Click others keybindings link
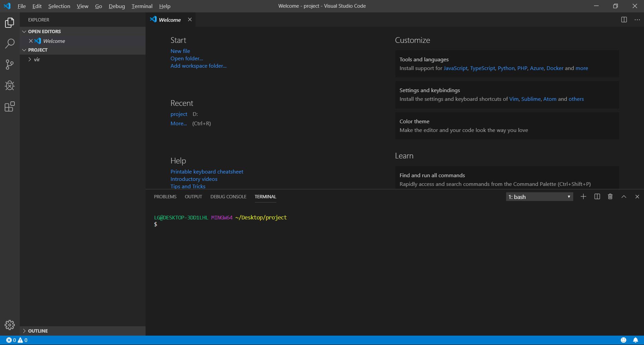This screenshot has height=345, width=644. coord(576,99)
